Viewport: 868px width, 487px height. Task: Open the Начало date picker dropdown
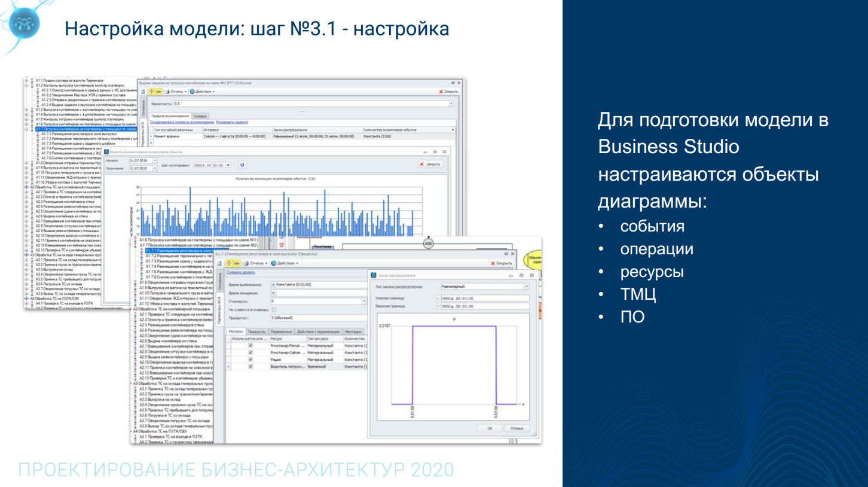pos(155,160)
